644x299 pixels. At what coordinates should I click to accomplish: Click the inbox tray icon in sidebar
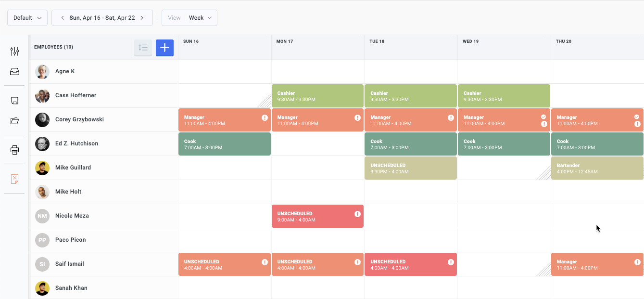tap(14, 72)
